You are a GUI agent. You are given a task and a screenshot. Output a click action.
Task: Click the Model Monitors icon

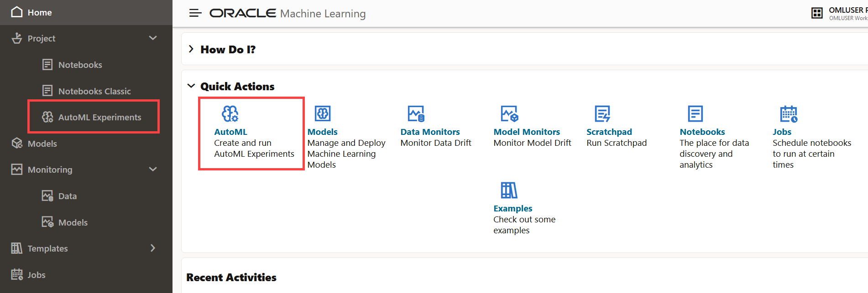coord(509,113)
